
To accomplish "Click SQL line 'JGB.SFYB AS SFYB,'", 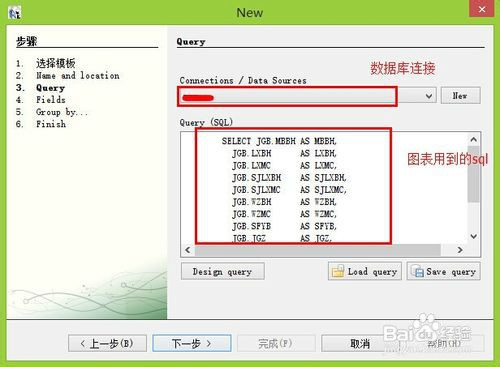I will pos(284,226).
